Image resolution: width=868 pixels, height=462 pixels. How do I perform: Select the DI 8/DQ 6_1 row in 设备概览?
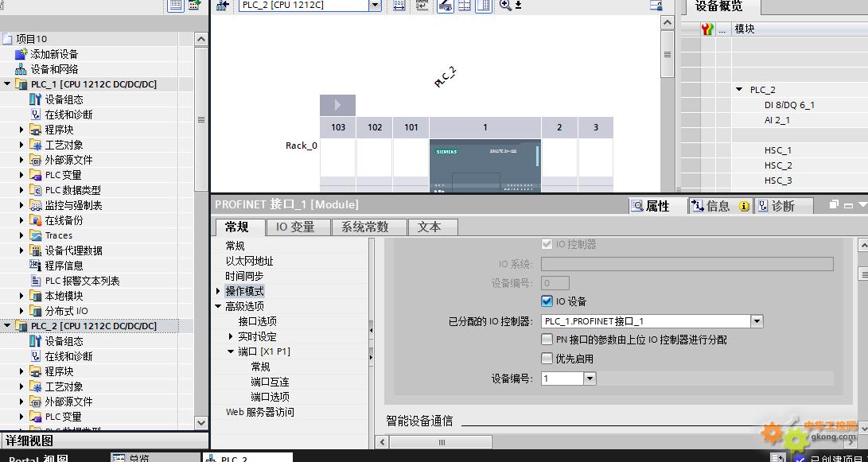789,105
